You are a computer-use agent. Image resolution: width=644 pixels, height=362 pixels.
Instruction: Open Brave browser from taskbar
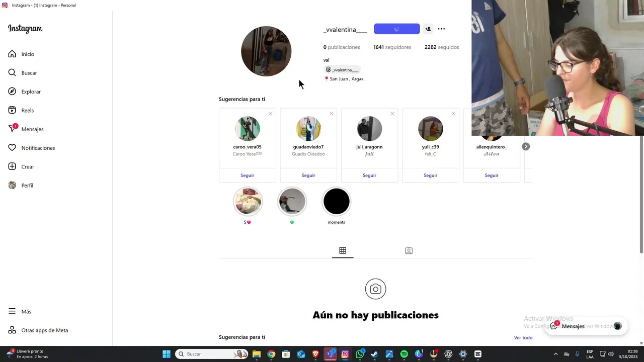point(315,354)
